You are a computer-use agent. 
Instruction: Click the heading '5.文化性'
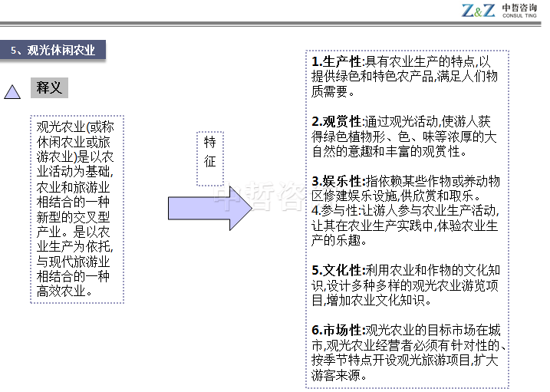tap(338, 270)
